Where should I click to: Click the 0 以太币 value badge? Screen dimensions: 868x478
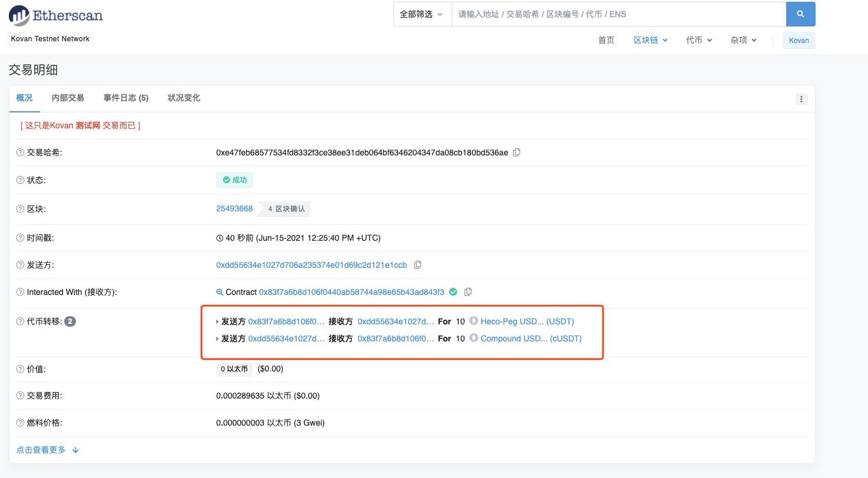pyautogui.click(x=234, y=369)
